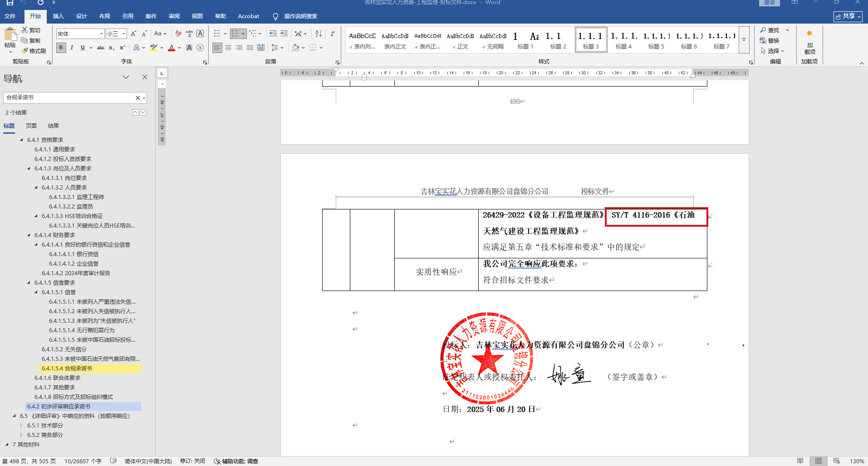Toggle numbered list formatting

(x=235, y=34)
